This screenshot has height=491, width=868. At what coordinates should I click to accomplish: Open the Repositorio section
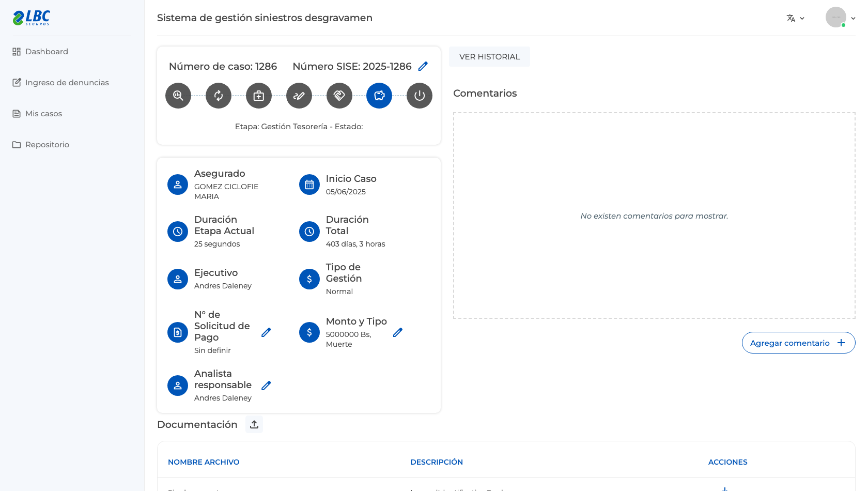[x=41, y=145]
